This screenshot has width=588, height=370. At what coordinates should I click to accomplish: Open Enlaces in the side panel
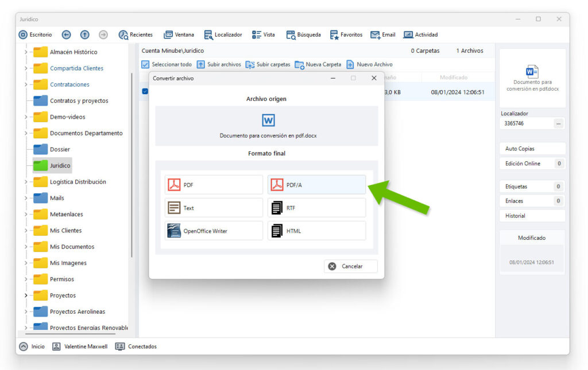[x=532, y=201]
